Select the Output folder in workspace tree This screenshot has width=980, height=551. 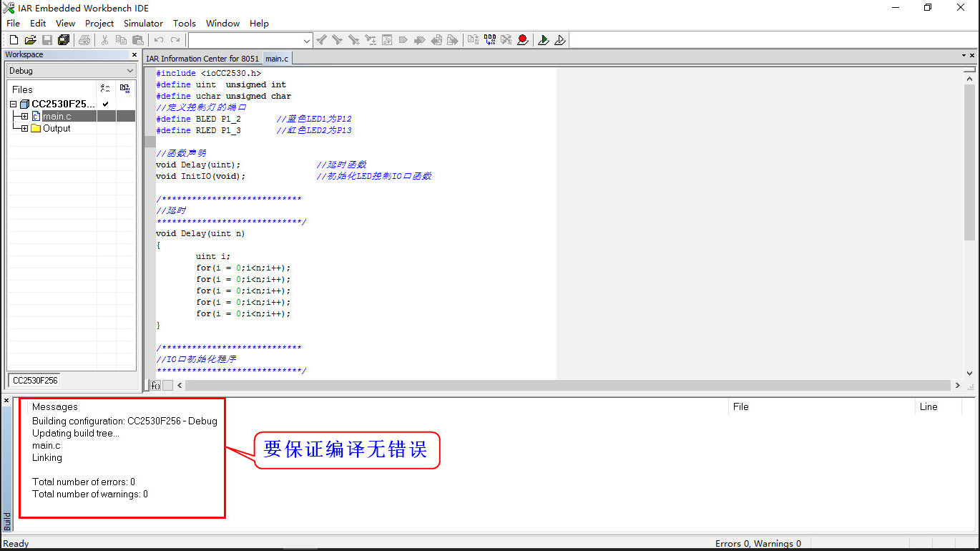tap(57, 129)
